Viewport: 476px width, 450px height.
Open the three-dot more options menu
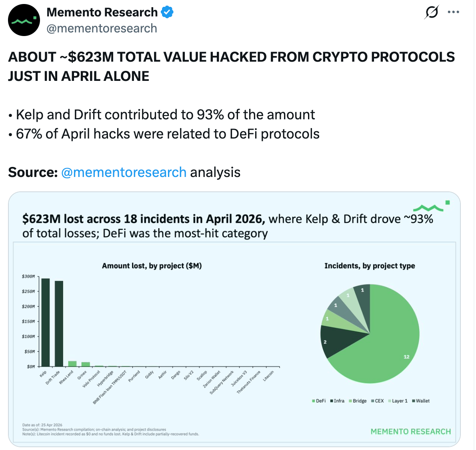(453, 12)
